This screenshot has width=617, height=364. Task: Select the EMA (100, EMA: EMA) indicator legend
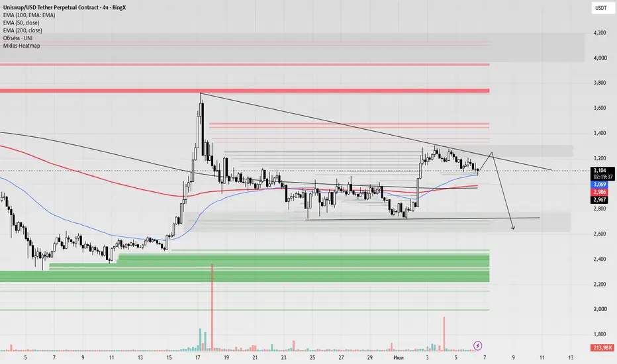click(29, 15)
